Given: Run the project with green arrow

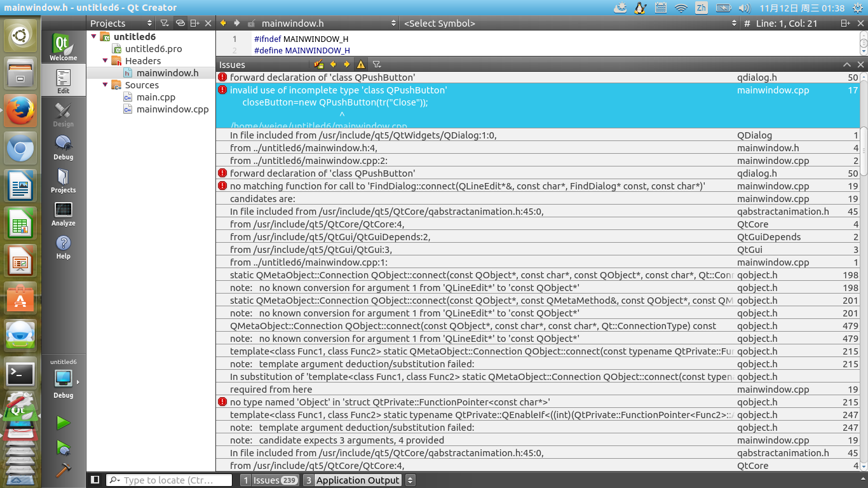Looking at the screenshot, I should click(x=63, y=422).
